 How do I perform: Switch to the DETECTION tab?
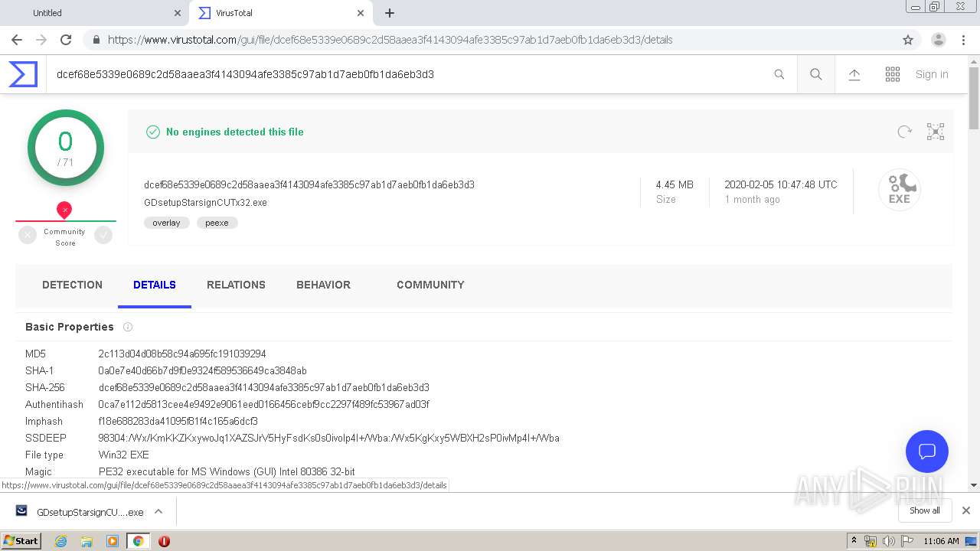72,285
